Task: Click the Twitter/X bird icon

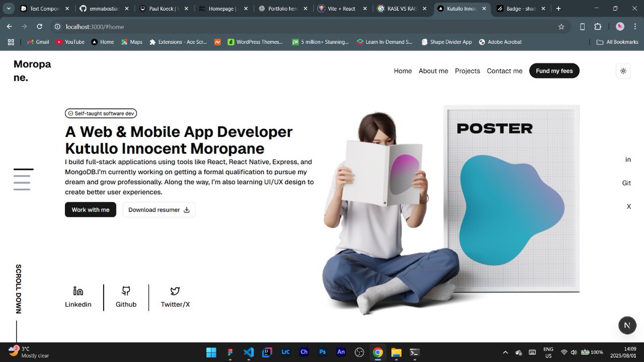Action: coord(174,291)
